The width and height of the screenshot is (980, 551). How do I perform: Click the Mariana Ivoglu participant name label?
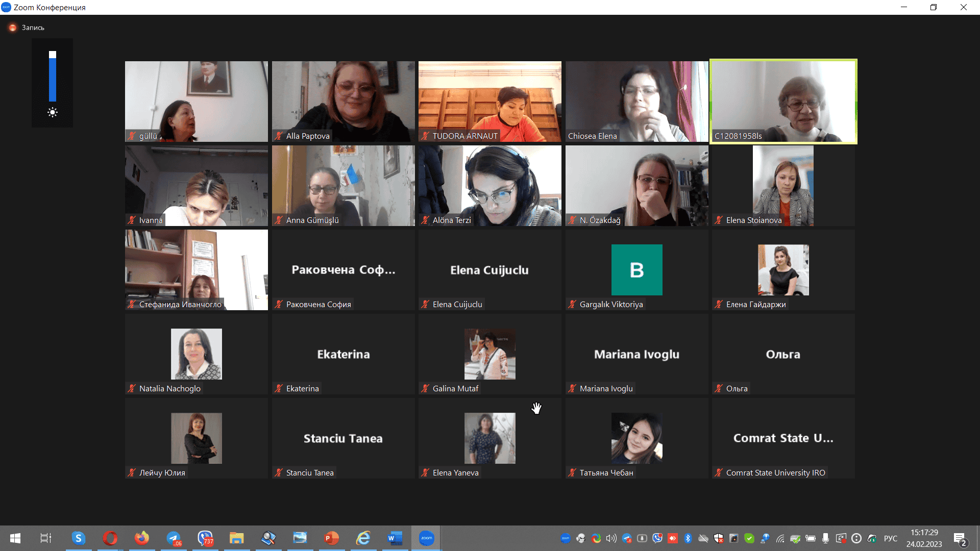(606, 389)
